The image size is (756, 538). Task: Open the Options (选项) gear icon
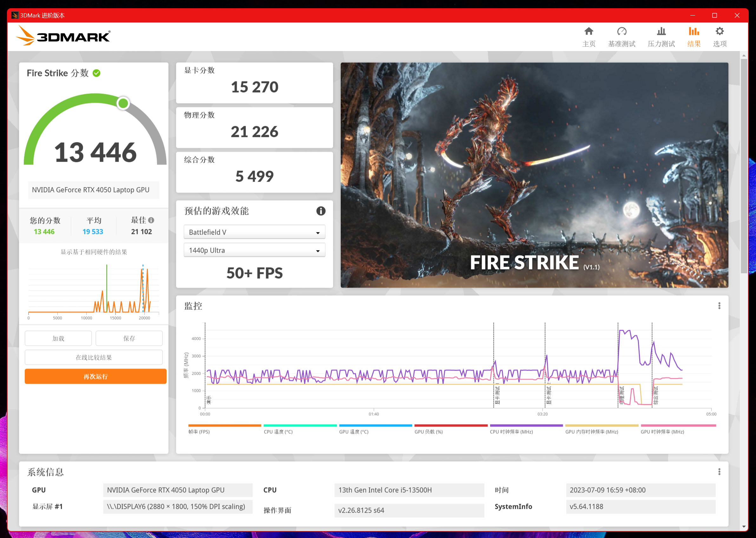(x=719, y=31)
